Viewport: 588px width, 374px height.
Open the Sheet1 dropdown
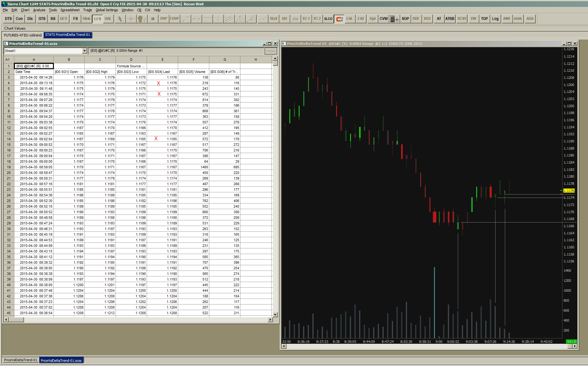(x=84, y=51)
